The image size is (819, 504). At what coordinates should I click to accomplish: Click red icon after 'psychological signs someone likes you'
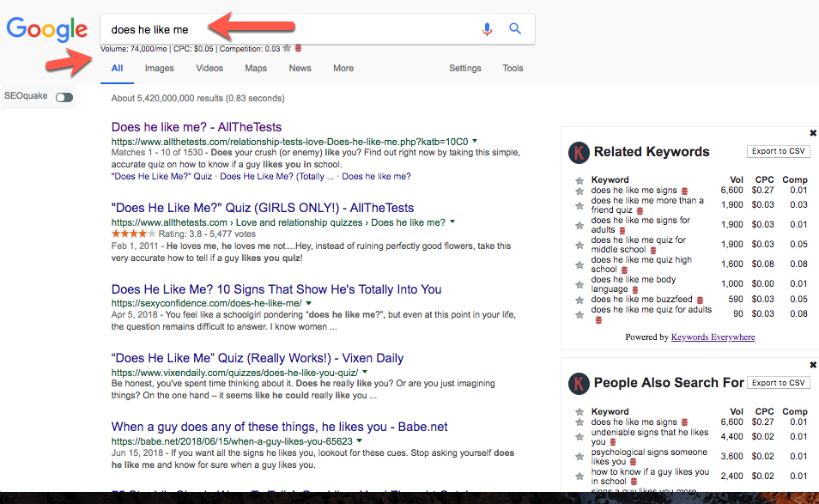[x=633, y=462]
